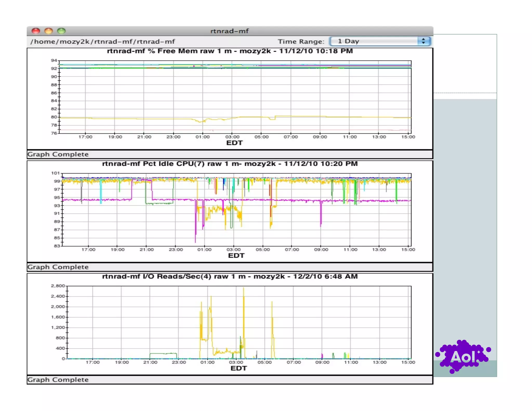Click EDT axis label under I/O Reads graph
Screen dimensions: 532x411
click(x=238, y=368)
